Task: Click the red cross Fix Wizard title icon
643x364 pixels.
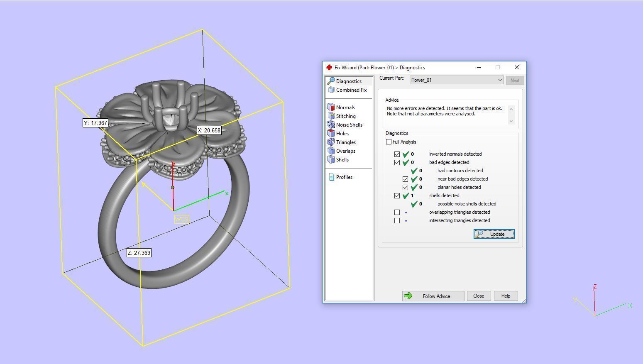Action: coord(329,68)
